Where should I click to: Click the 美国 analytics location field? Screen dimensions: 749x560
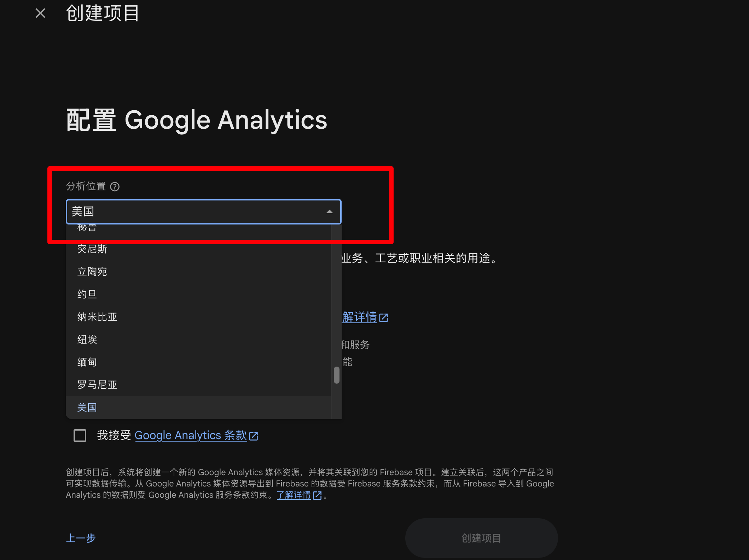[204, 212]
